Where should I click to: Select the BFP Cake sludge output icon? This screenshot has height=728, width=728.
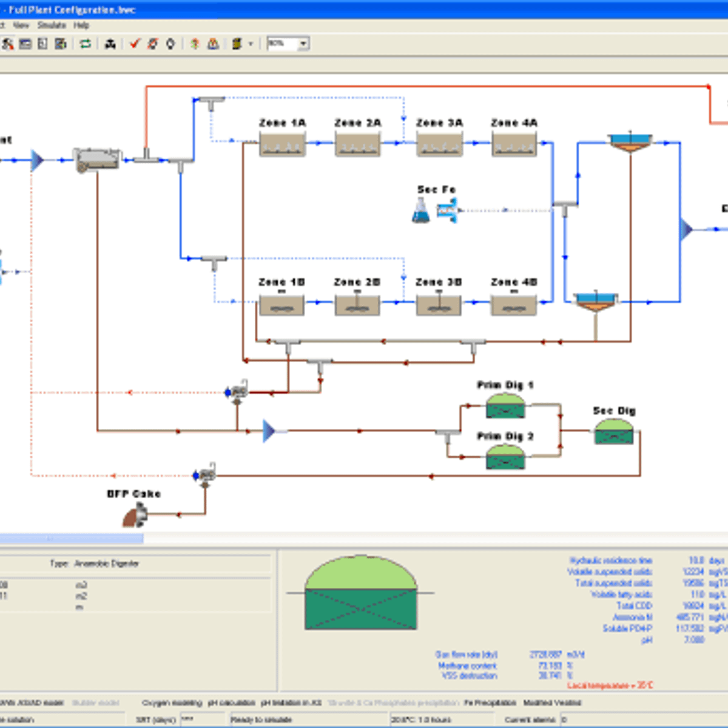135,516
